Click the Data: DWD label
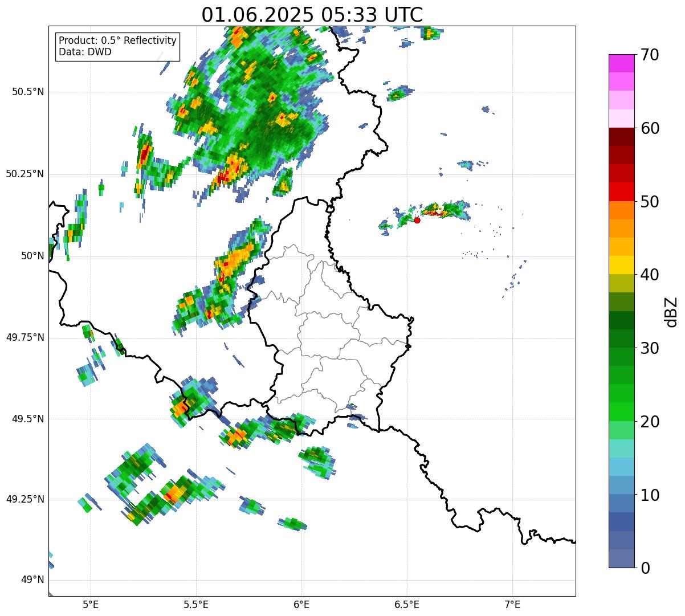 tap(85, 52)
